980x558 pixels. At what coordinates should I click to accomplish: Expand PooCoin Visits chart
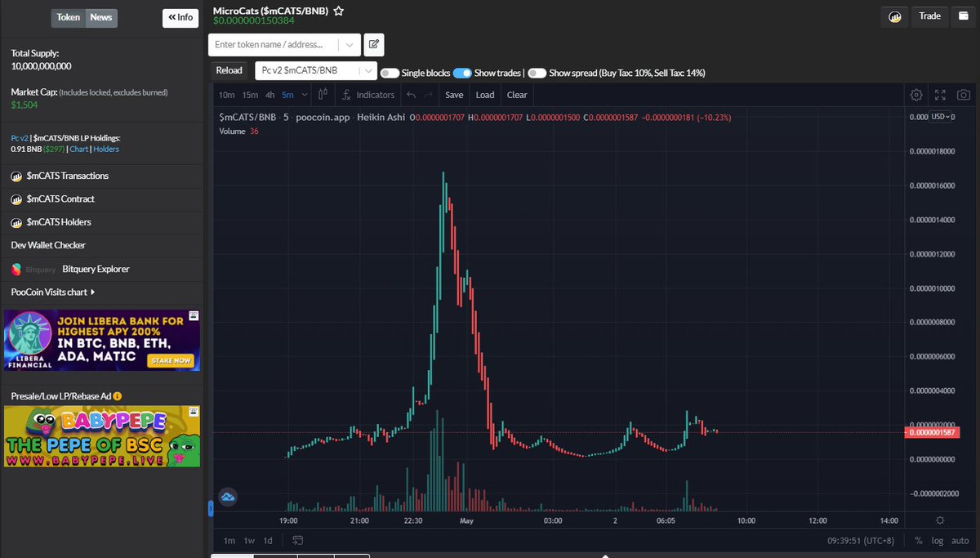coord(53,292)
